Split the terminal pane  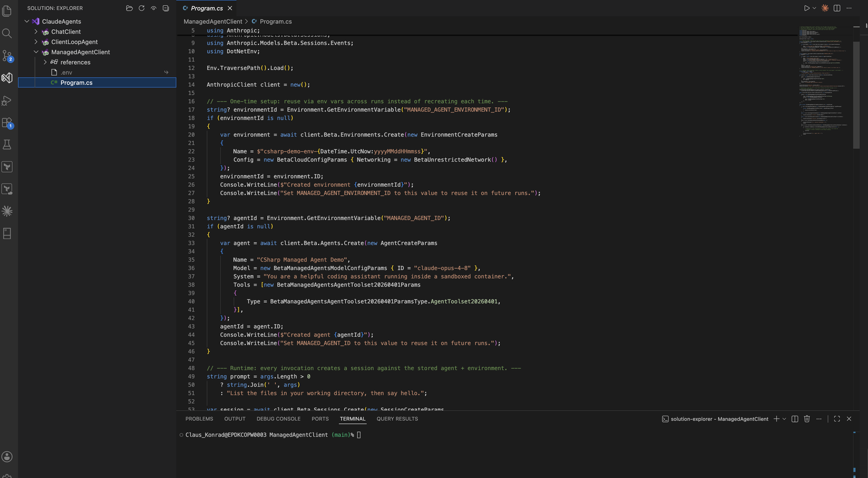[794, 419]
